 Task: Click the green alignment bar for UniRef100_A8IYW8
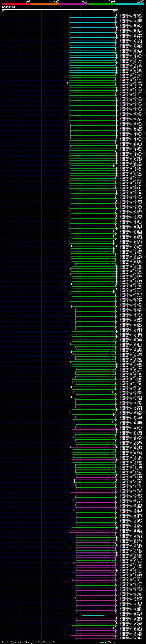[92, 82]
